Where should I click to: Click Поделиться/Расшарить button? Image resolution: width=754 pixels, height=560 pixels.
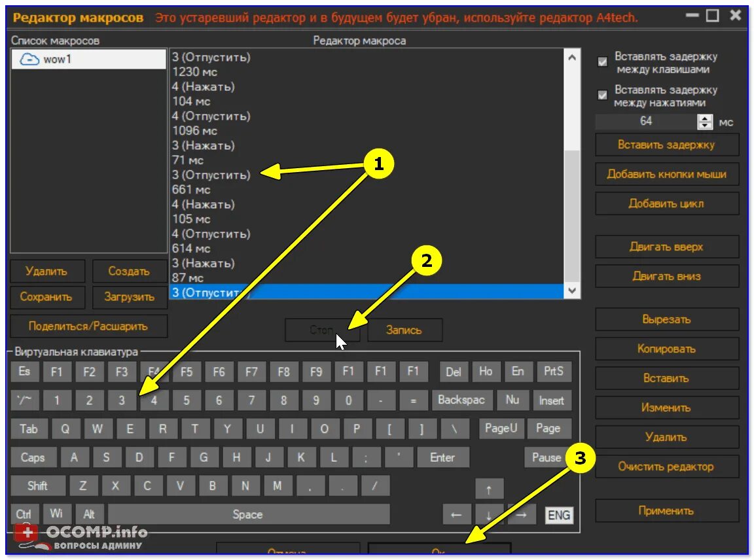[x=88, y=326]
